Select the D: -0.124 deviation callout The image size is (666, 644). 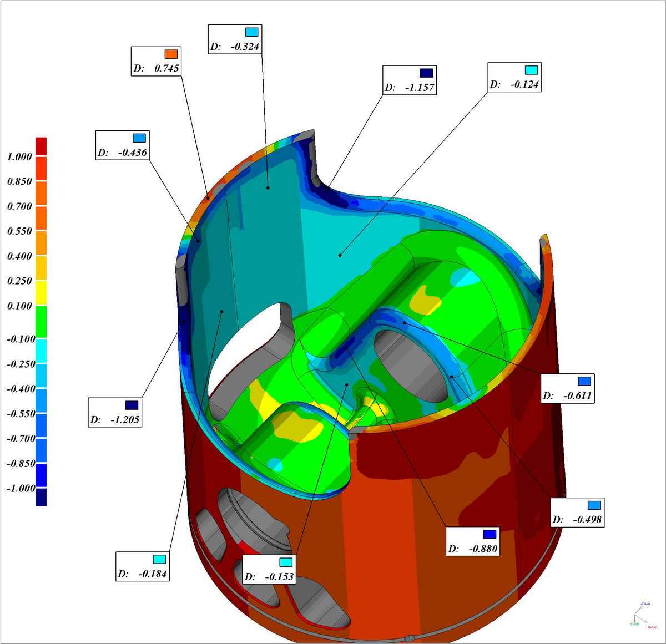pyautogui.click(x=514, y=77)
